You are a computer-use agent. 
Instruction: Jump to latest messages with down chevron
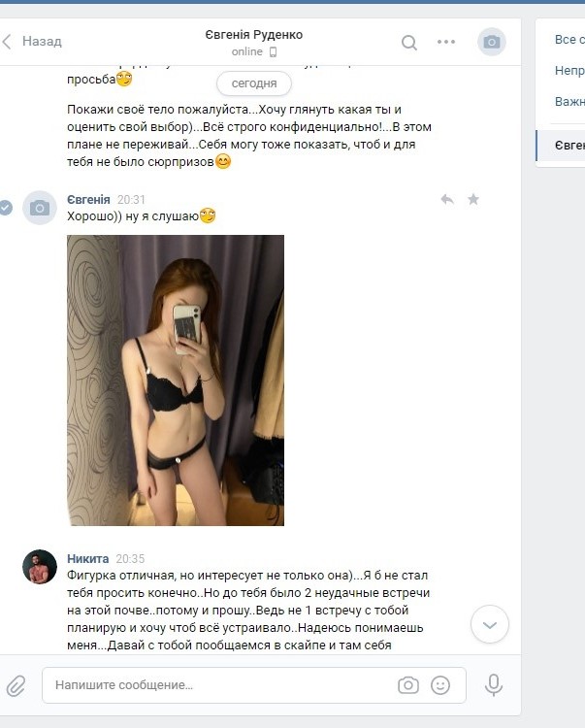[x=489, y=624]
